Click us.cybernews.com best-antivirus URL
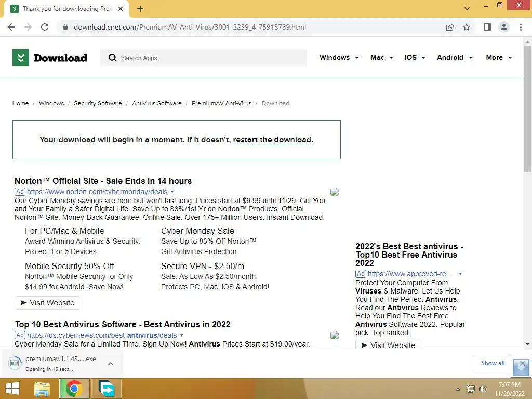Viewport: 532px width, 399px height. (102, 335)
